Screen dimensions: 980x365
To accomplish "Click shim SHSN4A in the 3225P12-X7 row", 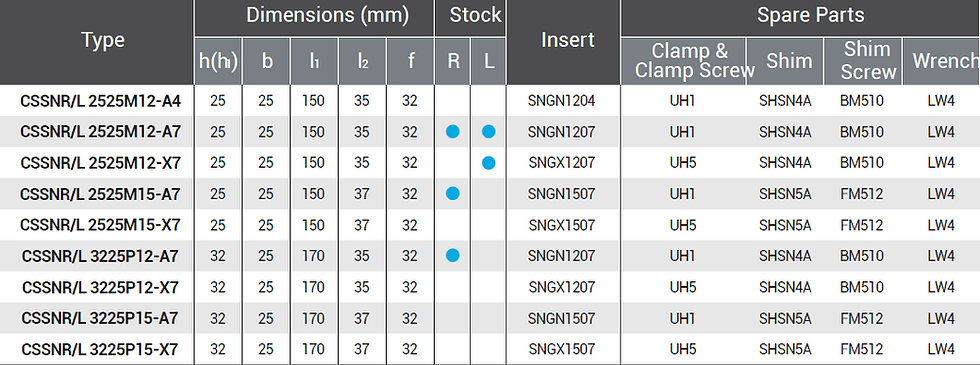I will point(785,287).
